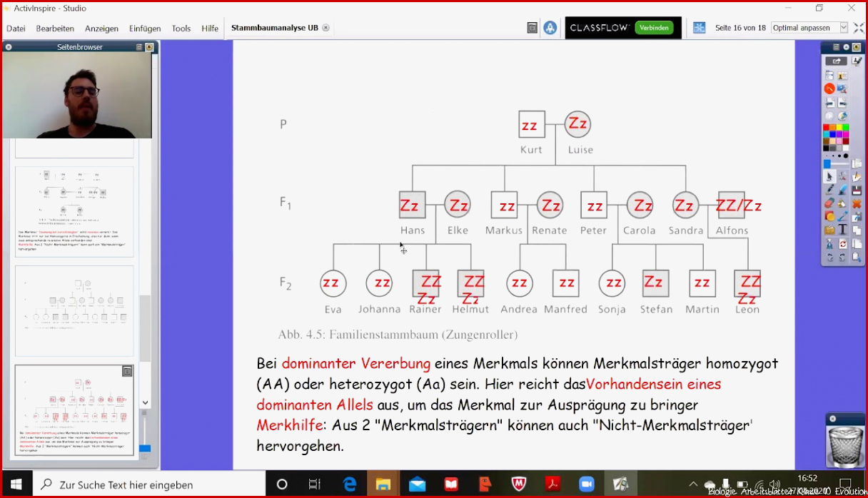This screenshot has width=868, height=498.
Task: Open the dashboard icon next to ClassFlow
Action: pyautogui.click(x=532, y=28)
